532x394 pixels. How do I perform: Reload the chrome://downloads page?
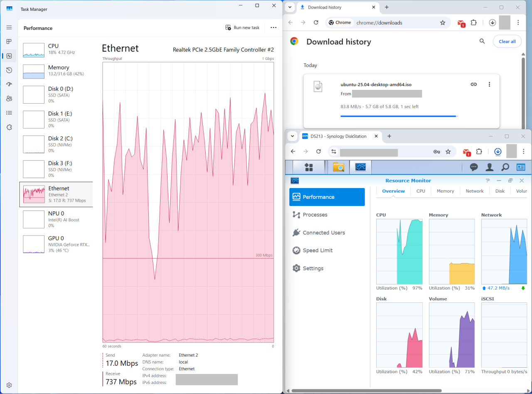coord(316,22)
